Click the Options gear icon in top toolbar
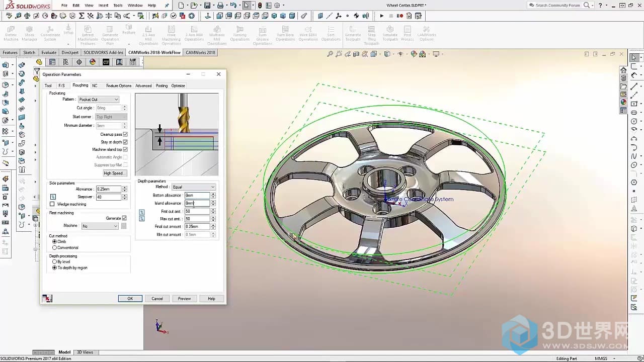This screenshot has width=644, height=362. (x=277, y=6)
